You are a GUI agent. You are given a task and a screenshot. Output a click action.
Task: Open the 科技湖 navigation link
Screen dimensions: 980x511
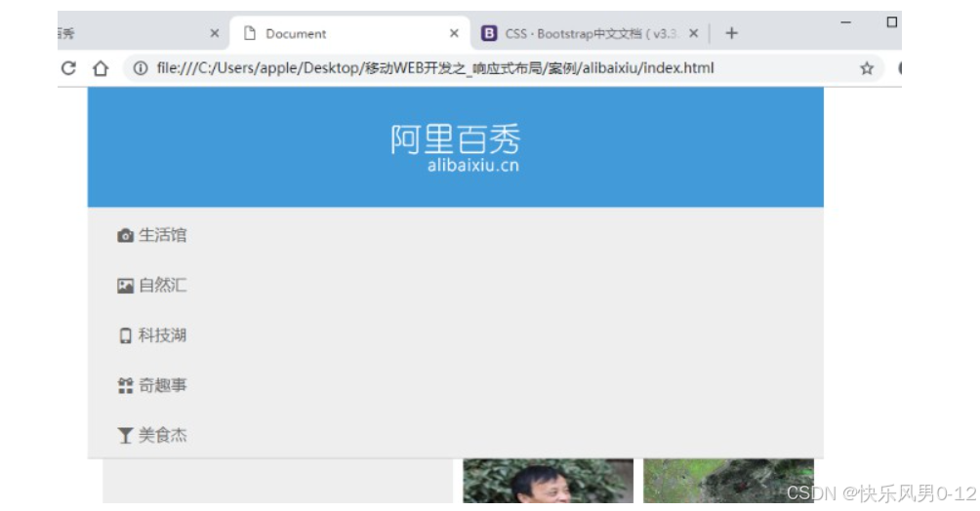152,335
